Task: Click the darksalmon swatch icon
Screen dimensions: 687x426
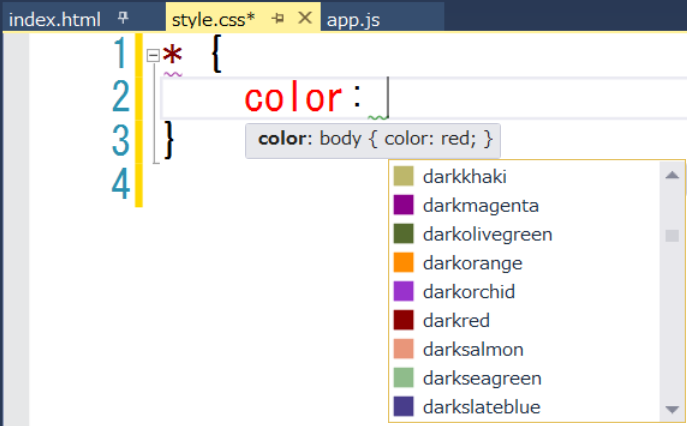Action: tap(404, 350)
